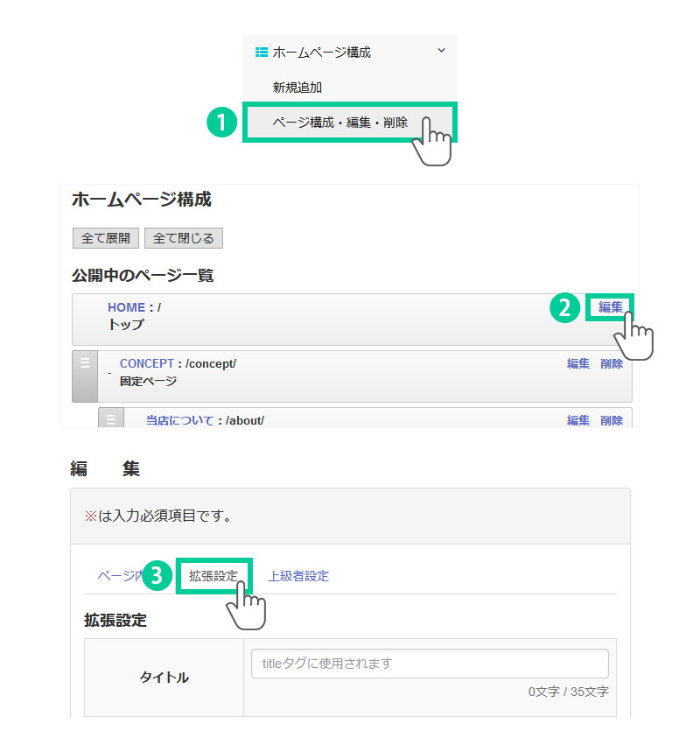
Task: Switch to the 上級者設定 tab
Action: pyautogui.click(x=298, y=576)
